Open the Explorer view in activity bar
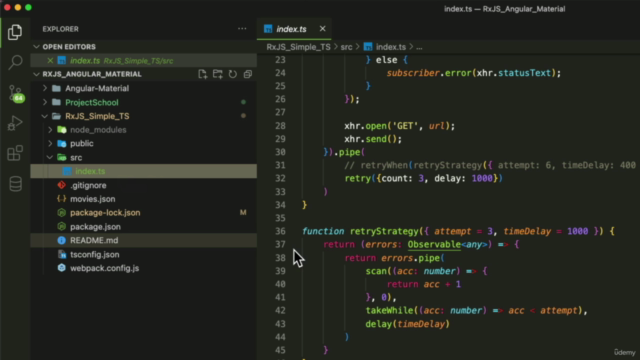 point(15,32)
